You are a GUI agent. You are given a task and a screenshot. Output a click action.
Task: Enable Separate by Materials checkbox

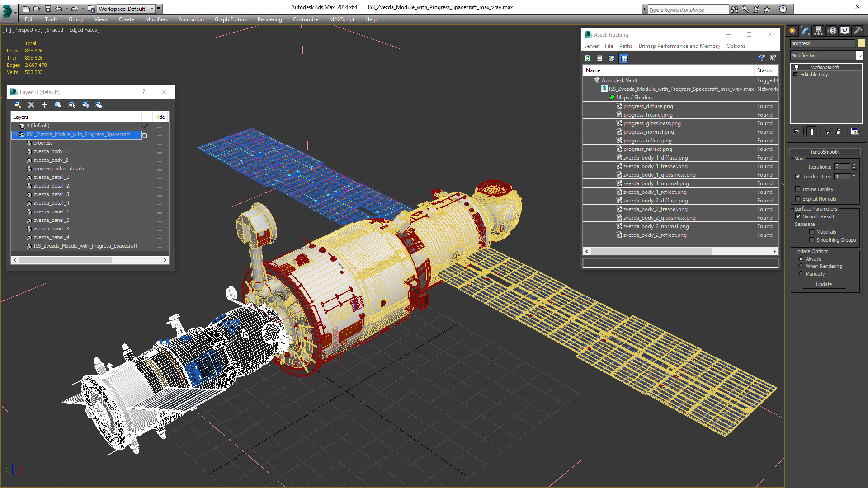(x=811, y=232)
